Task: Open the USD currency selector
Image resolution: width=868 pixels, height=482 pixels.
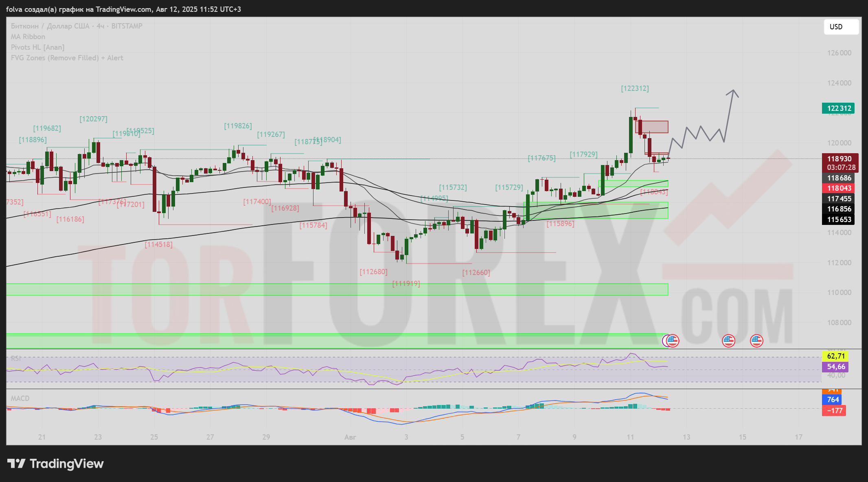Action: click(841, 27)
